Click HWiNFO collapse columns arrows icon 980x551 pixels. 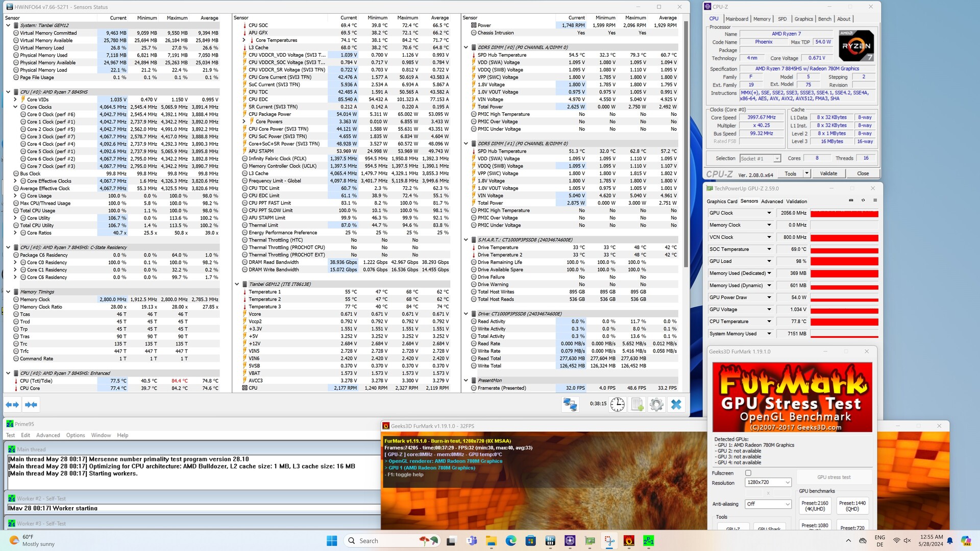31,405
